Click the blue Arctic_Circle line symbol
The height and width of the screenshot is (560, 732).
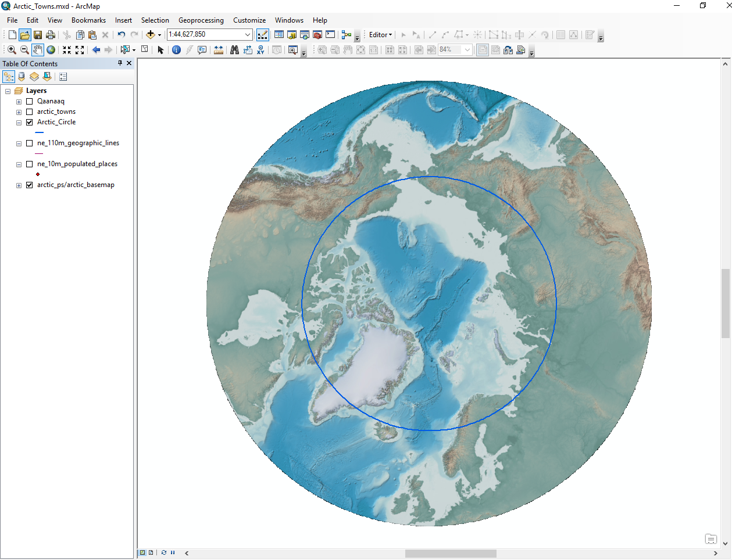coord(39,132)
